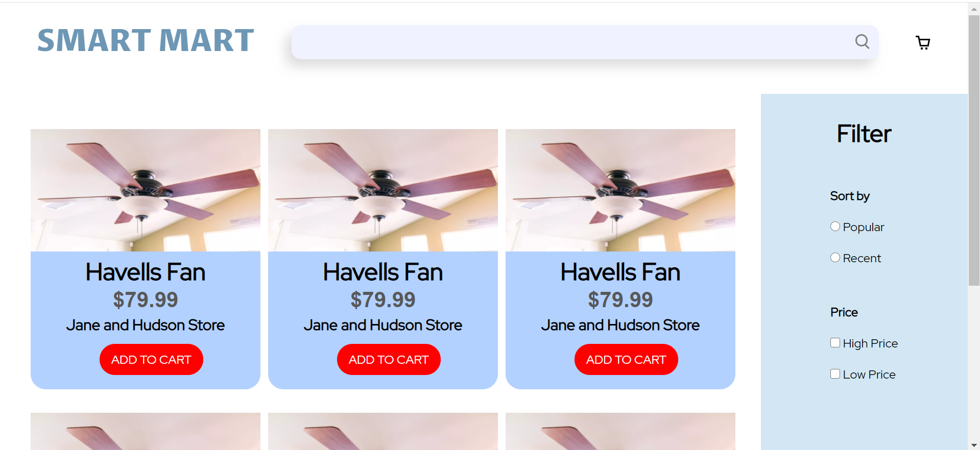Image resolution: width=980 pixels, height=450 pixels.
Task: Click the vertical page scrollbar thumb
Action: [974, 151]
